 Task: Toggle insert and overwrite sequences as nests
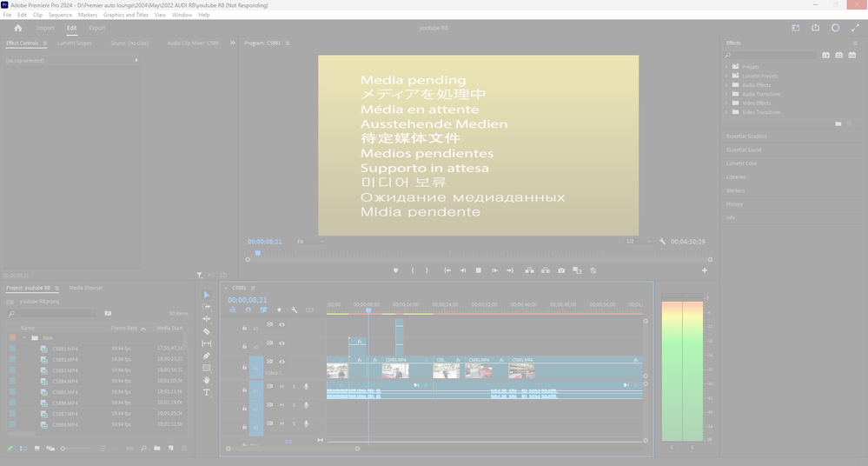click(x=233, y=310)
